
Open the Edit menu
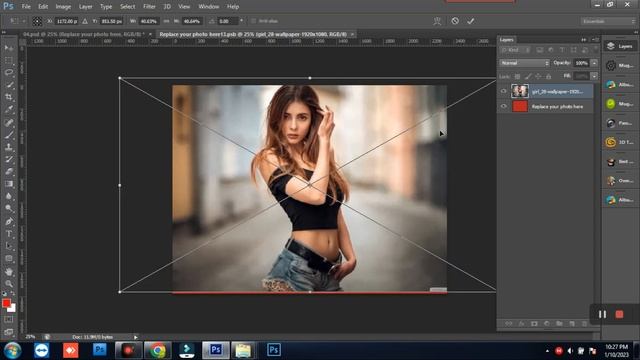point(43,7)
